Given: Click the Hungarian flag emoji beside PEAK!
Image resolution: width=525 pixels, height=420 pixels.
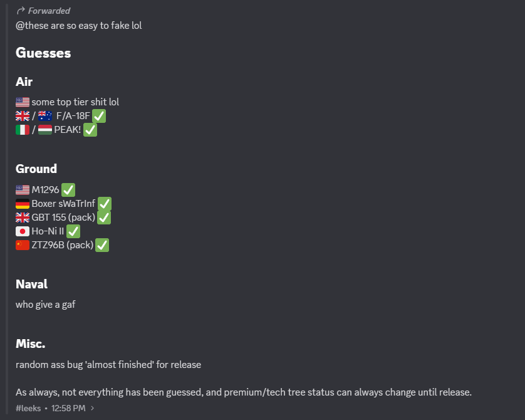Looking at the screenshot, I should click(x=45, y=130).
